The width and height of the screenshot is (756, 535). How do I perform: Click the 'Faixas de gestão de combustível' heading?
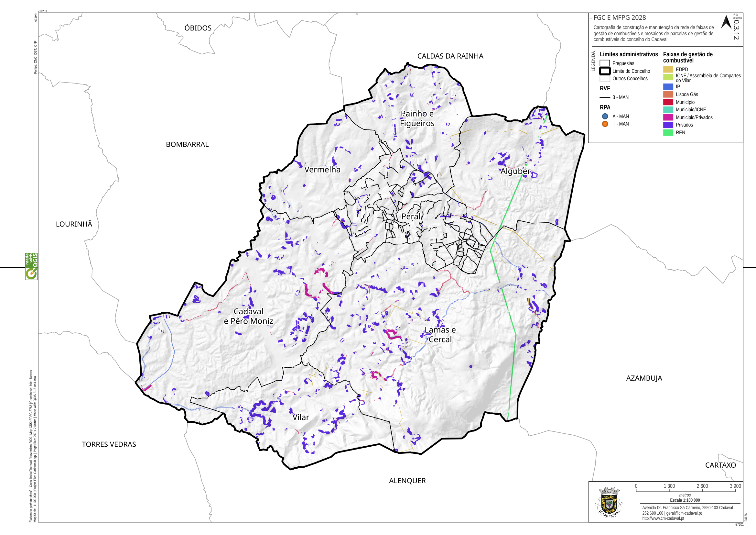click(687, 57)
